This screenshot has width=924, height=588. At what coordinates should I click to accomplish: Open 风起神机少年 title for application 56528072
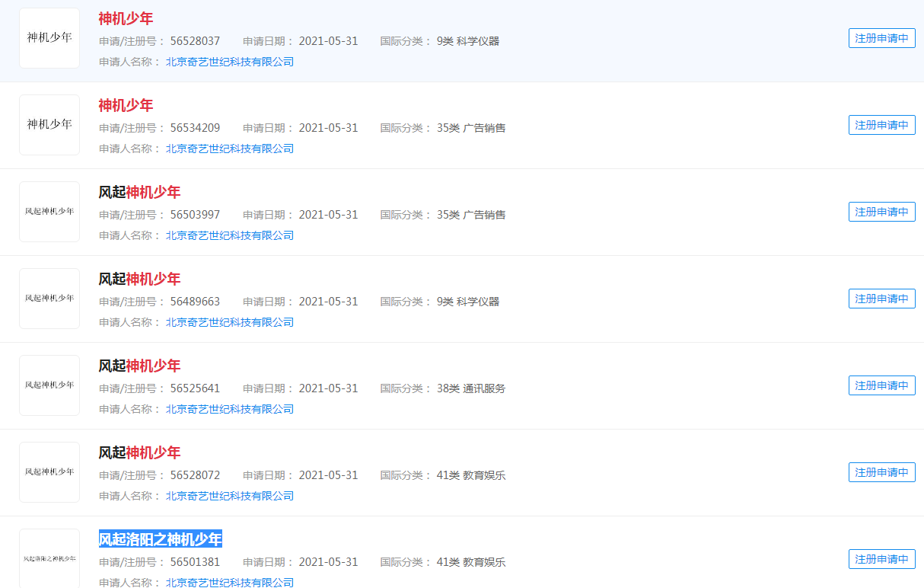pos(139,453)
